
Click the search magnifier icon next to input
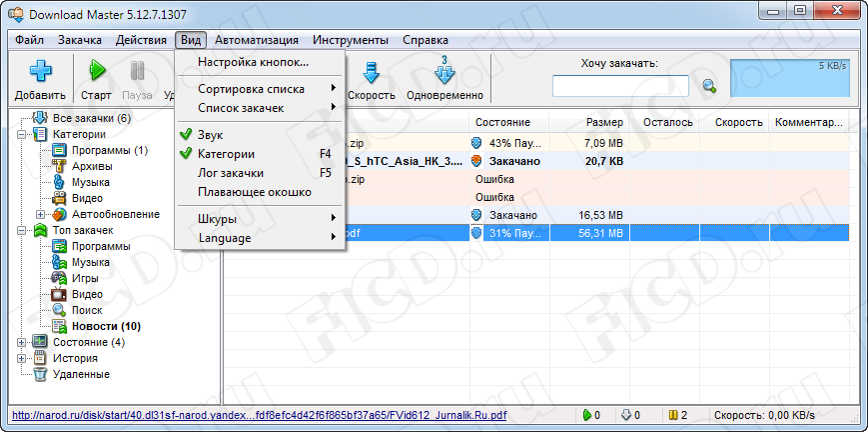[709, 86]
